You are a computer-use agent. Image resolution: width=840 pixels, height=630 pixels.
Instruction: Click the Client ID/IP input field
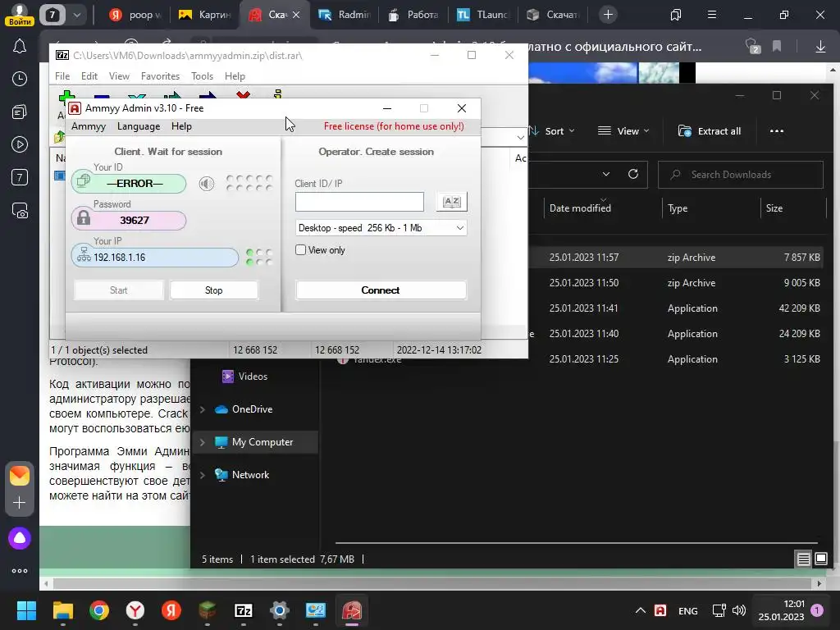359,202
